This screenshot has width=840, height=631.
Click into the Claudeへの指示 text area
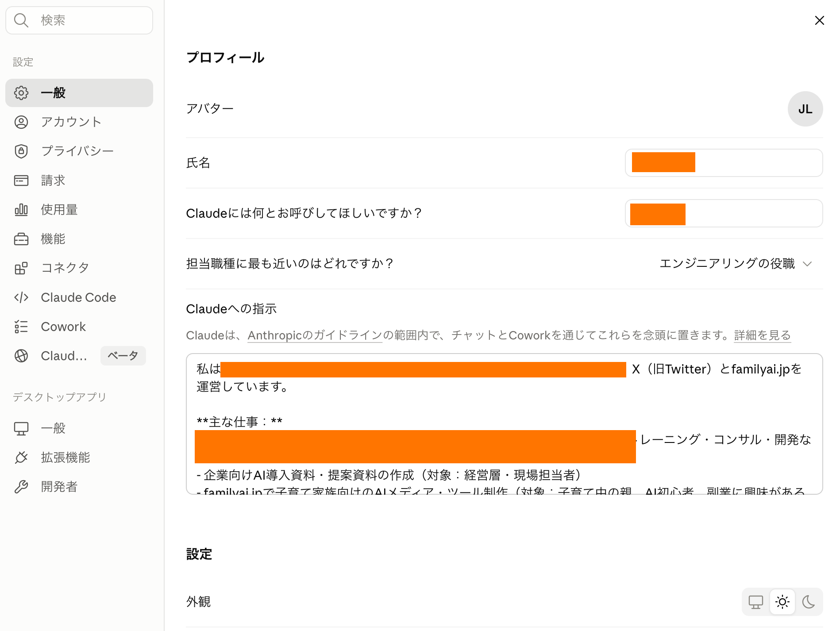point(504,424)
